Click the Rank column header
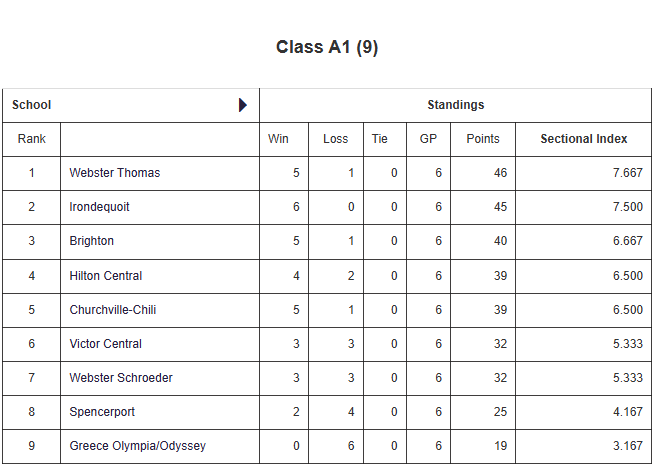655x467 pixels. [x=32, y=139]
